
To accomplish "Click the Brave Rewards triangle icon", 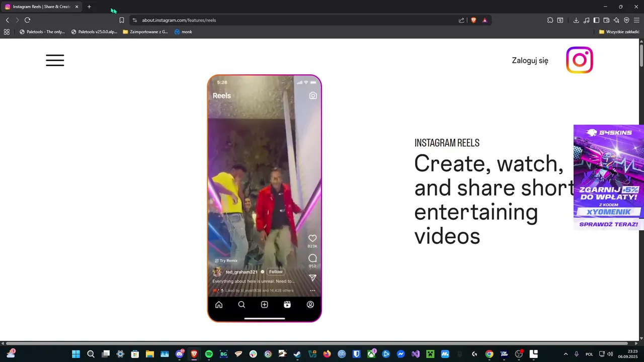I will click(x=485, y=20).
